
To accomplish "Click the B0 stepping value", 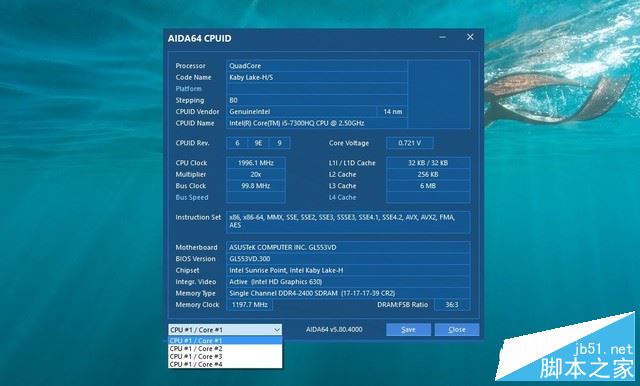I will 317,100.
